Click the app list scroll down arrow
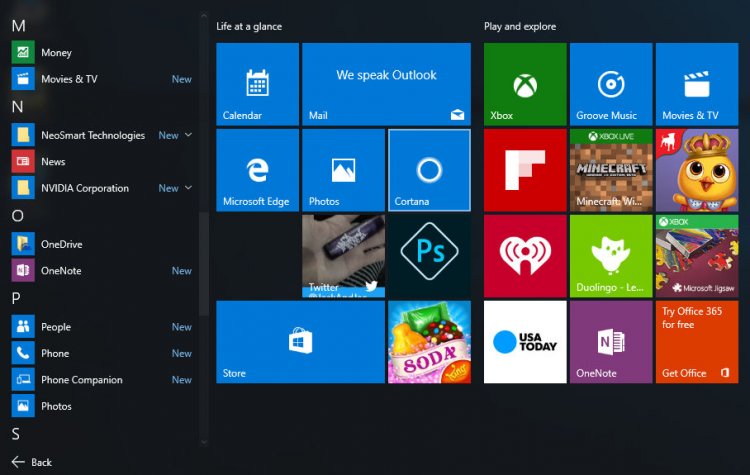Screen dimensions: 750x475 pyautogui.click(x=204, y=442)
